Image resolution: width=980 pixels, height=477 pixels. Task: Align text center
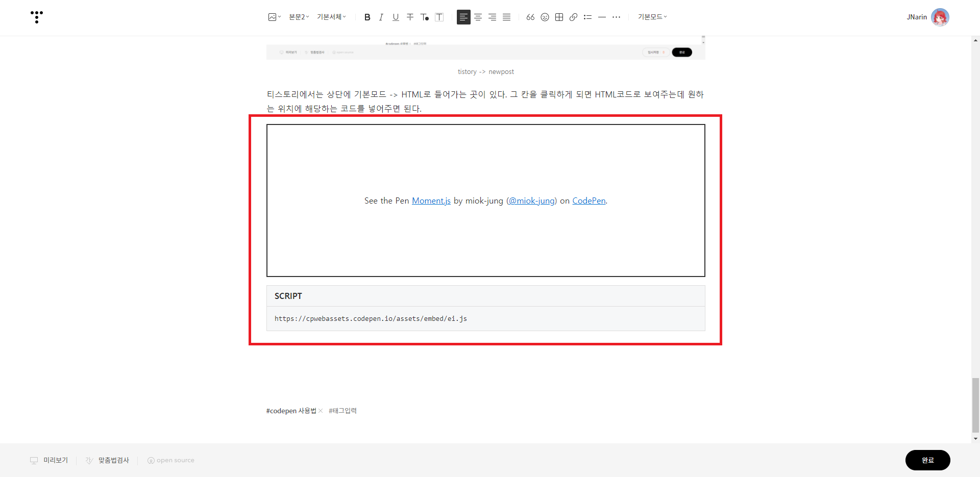(478, 17)
